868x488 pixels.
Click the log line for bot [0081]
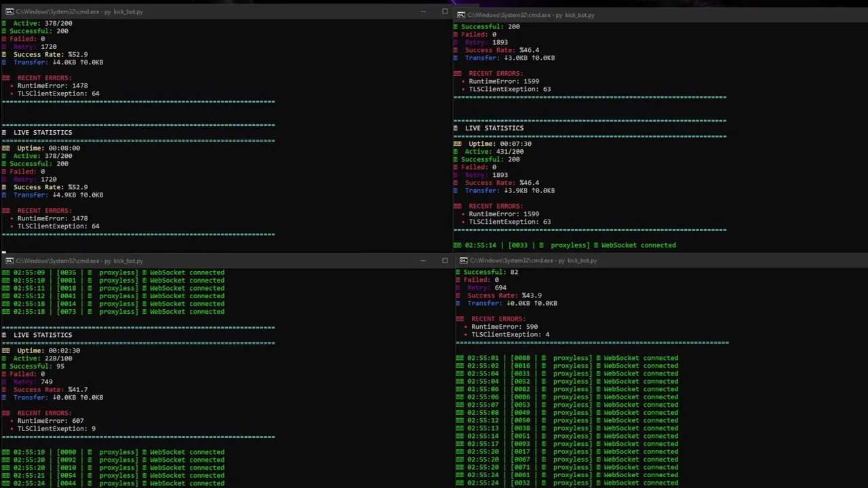click(113, 281)
